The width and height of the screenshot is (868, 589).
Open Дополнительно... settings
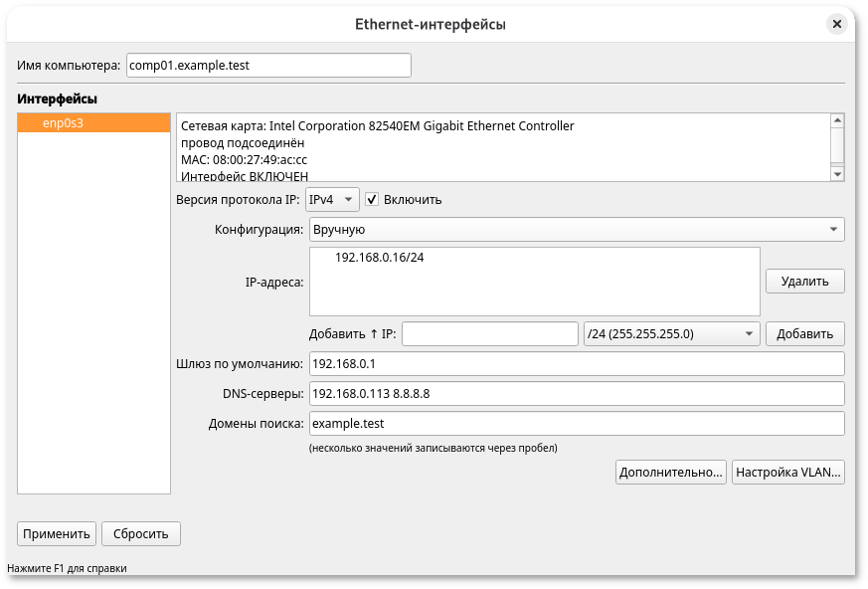(670, 472)
